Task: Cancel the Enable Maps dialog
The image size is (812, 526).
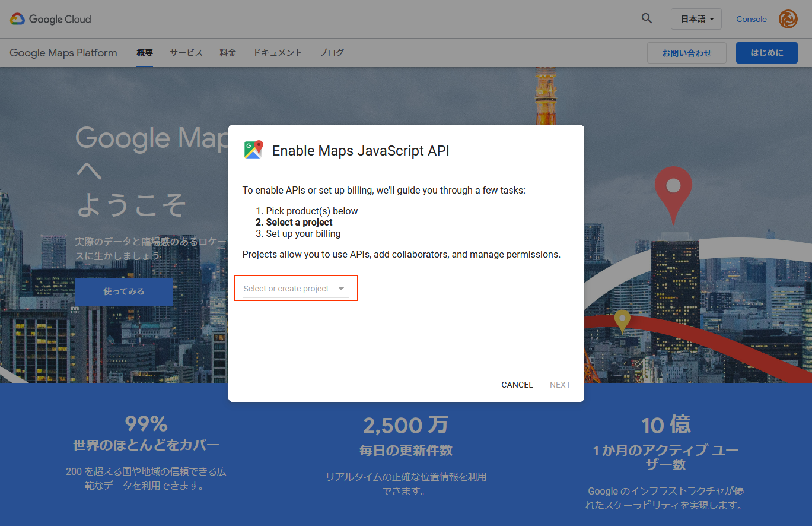Action: (517, 385)
